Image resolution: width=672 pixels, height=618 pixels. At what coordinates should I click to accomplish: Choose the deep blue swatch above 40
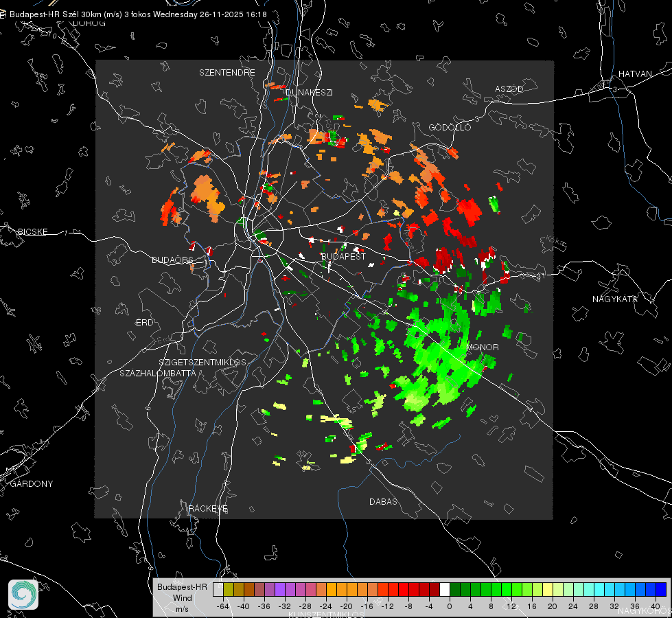pos(661,589)
